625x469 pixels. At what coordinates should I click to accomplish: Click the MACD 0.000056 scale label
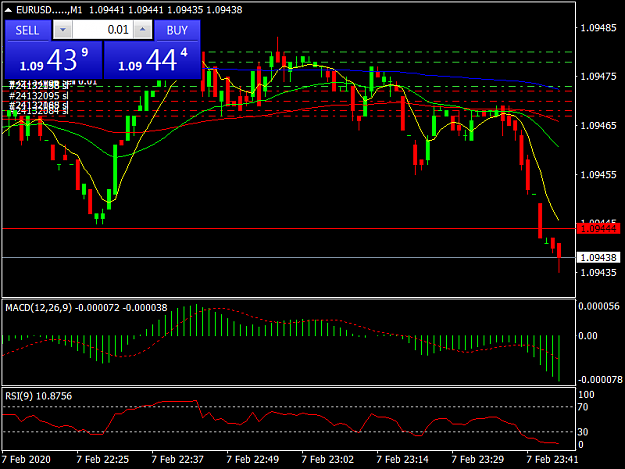coord(599,306)
